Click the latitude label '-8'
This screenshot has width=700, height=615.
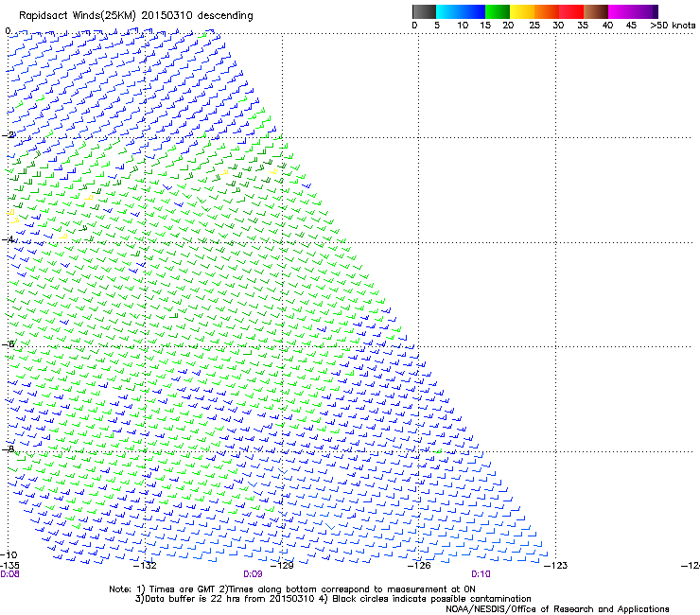[x=8, y=448]
